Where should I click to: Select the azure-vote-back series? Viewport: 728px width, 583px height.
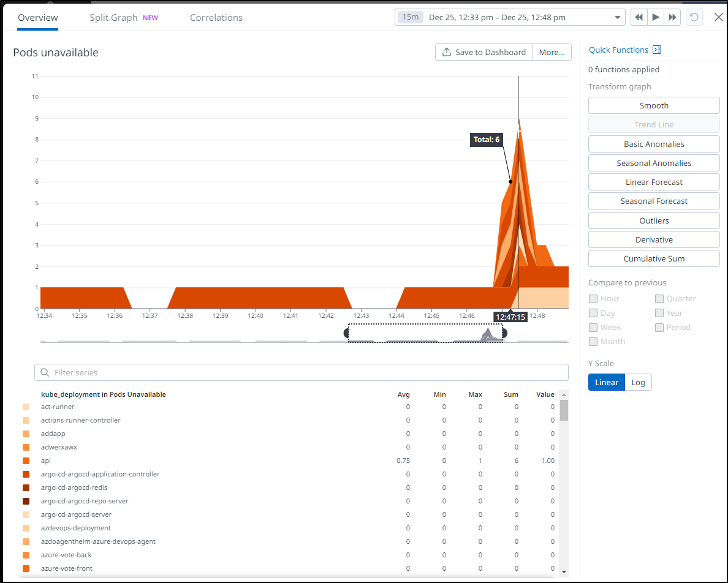coord(289,555)
